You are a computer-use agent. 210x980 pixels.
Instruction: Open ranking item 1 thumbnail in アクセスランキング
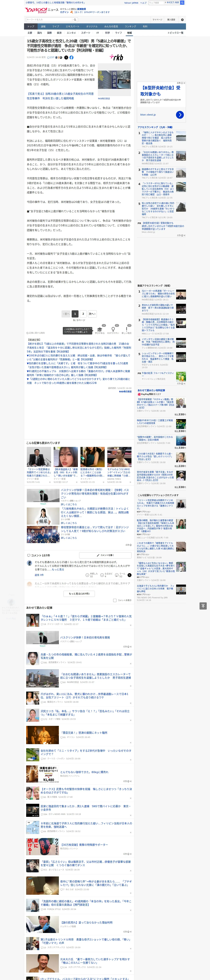pos(181,136)
